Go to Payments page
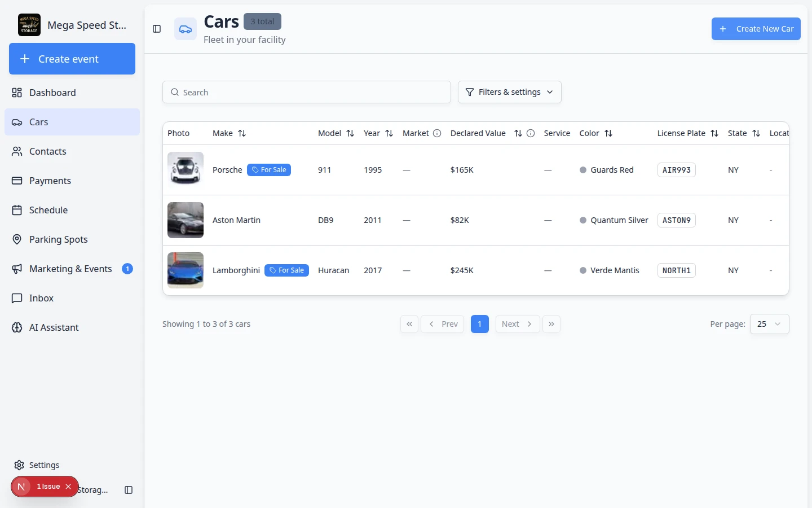The height and width of the screenshot is (508, 812). click(72, 181)
